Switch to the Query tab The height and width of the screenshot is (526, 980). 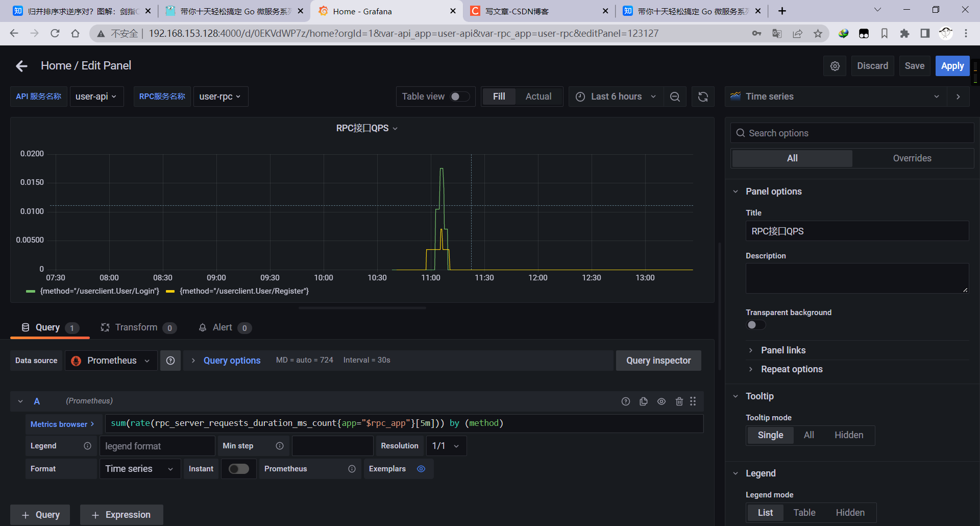point(50,327)
